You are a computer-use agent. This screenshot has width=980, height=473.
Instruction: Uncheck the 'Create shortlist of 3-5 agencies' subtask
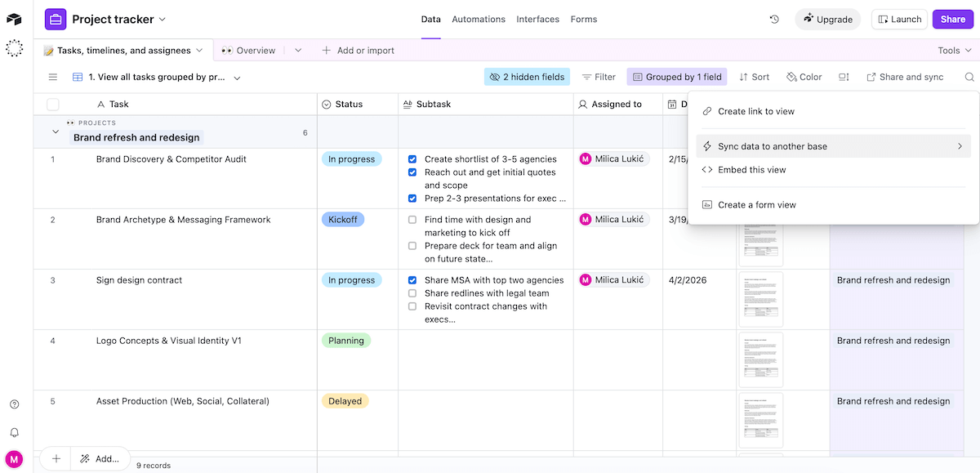(412, 158)
